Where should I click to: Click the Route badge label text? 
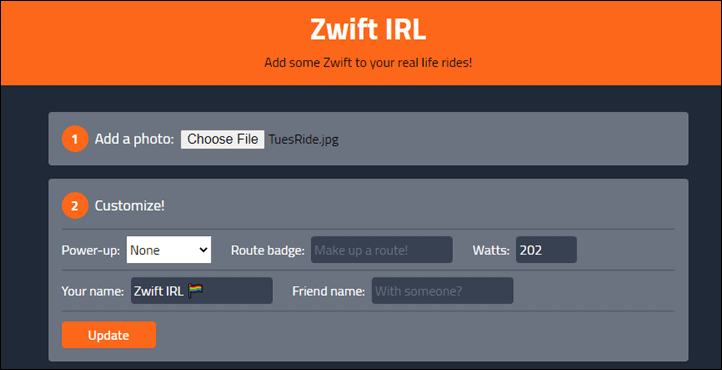(268, 250)
